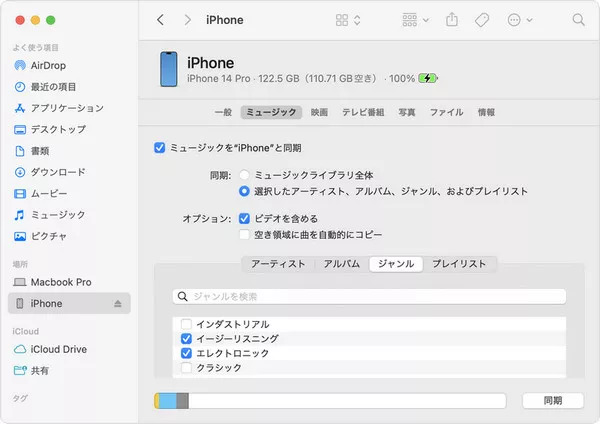Viewport: 600px width, 424px height.
Task: Click the iPhone 14 Pro storage info text
Action: 282,79
